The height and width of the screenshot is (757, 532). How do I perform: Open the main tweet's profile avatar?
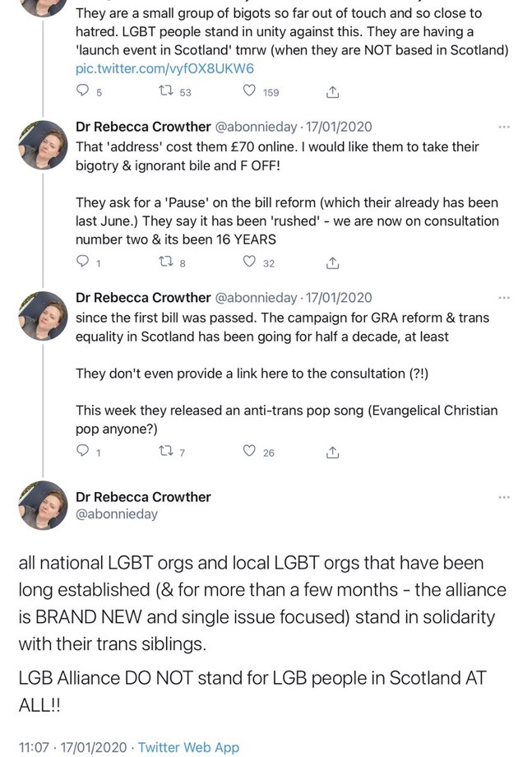tap(43, 504)
